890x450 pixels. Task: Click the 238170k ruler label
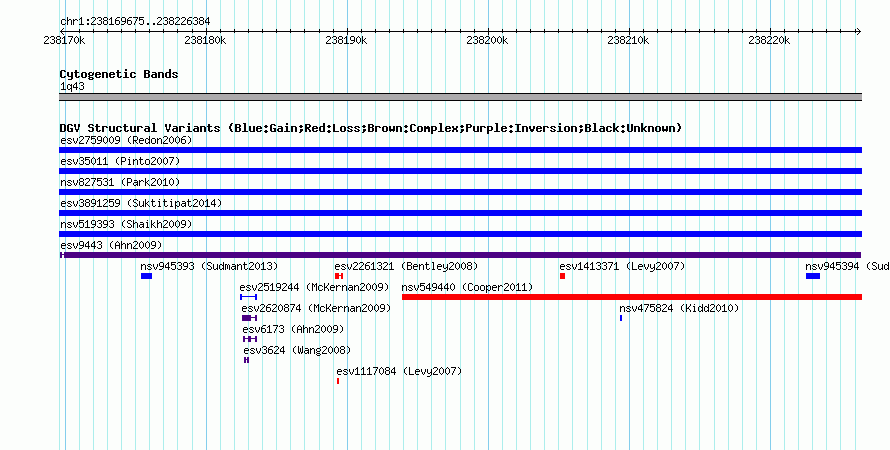[x=65, y=40]
